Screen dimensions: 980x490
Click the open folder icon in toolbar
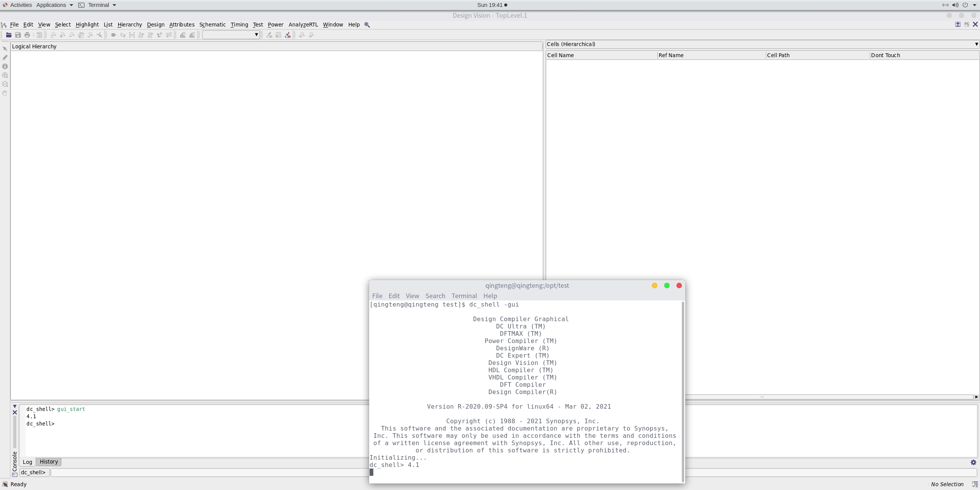(x=8, y=35)
